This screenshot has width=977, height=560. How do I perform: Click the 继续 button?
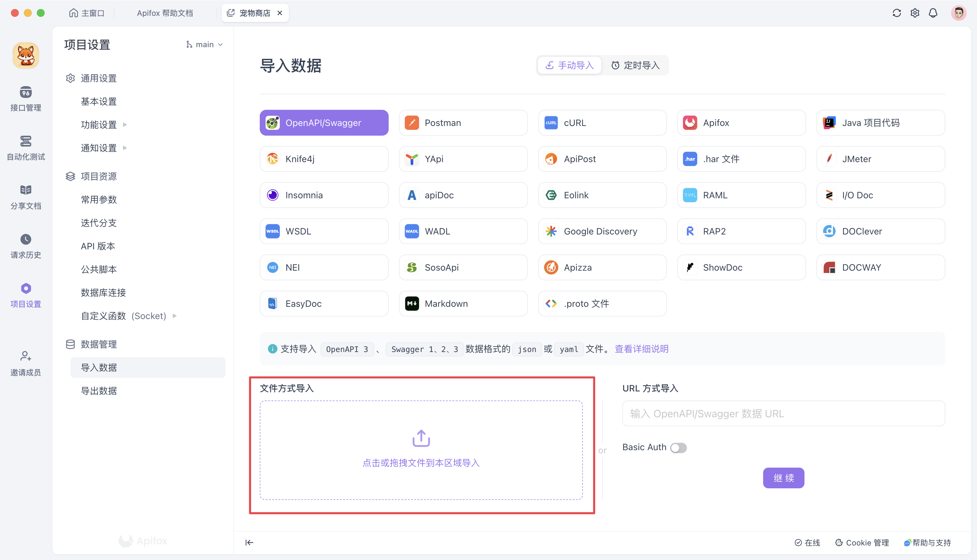tap(783, 478)
